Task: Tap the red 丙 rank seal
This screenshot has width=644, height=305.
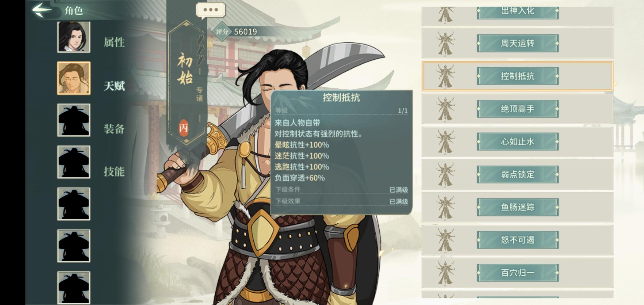Action: pyautogui.click(x=184, y=128)
